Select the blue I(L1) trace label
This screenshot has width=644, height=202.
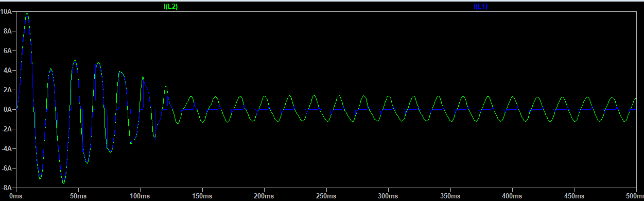(480, 7)
